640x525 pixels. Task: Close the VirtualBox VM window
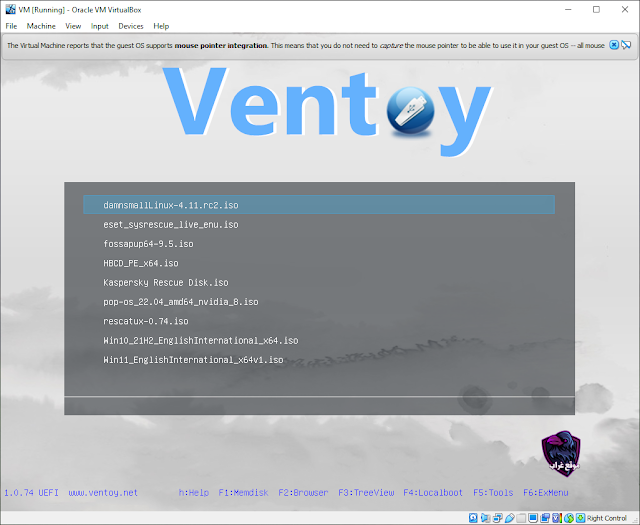click(625, 9)
